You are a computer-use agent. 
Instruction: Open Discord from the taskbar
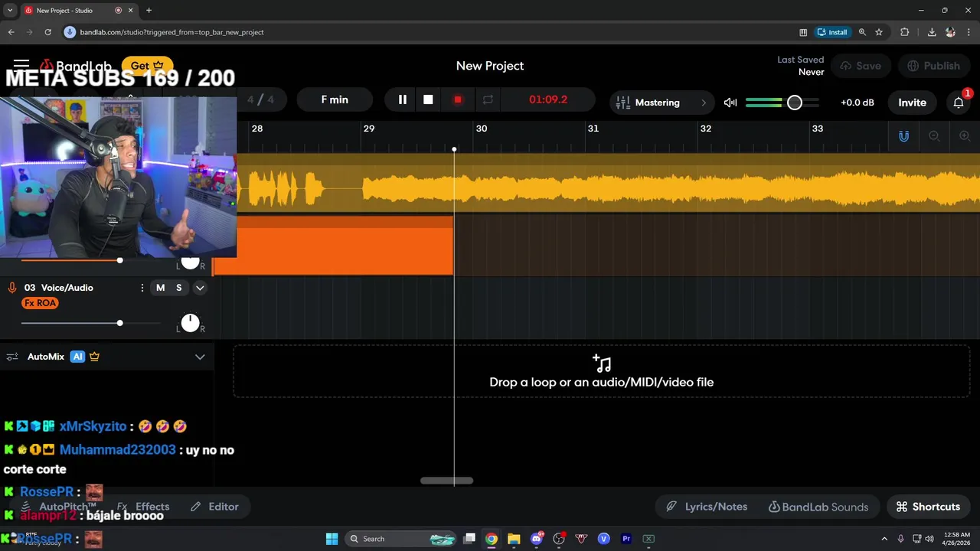tap(537, 539)
